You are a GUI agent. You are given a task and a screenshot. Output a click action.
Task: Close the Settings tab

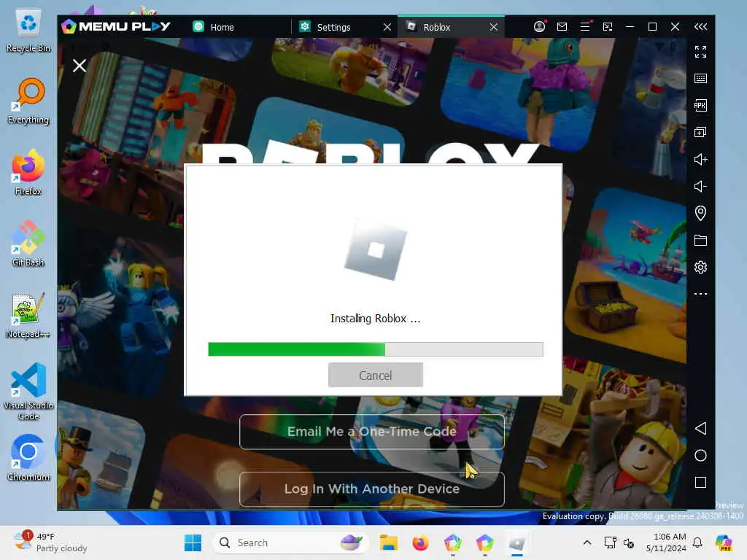coord(387,27)
